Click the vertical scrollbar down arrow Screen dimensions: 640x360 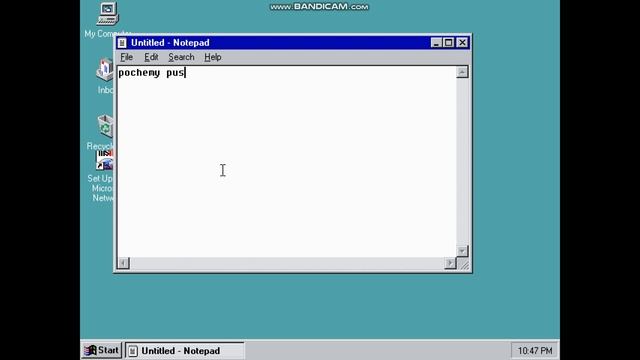[x=462, y=251]
